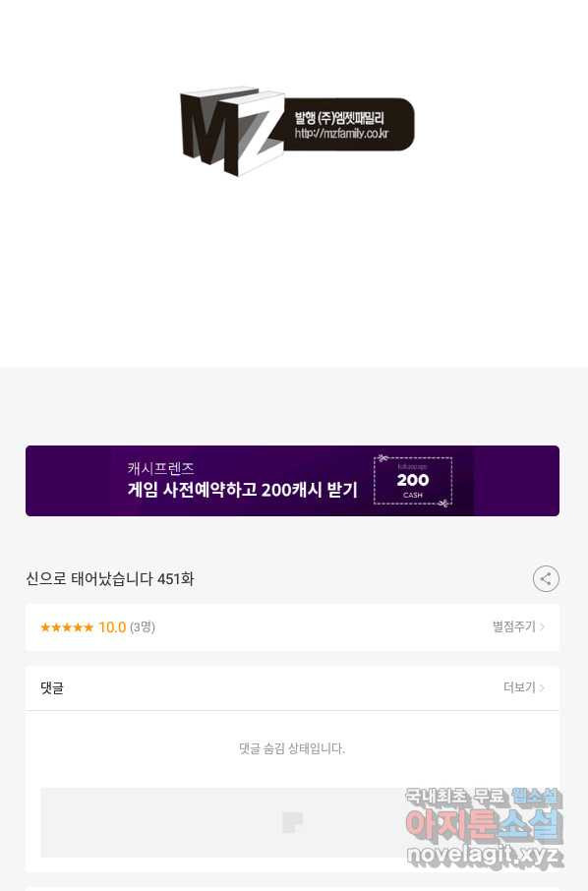Open the 캐시프렌즈 game pre-registration banner

tap(293, 481)
